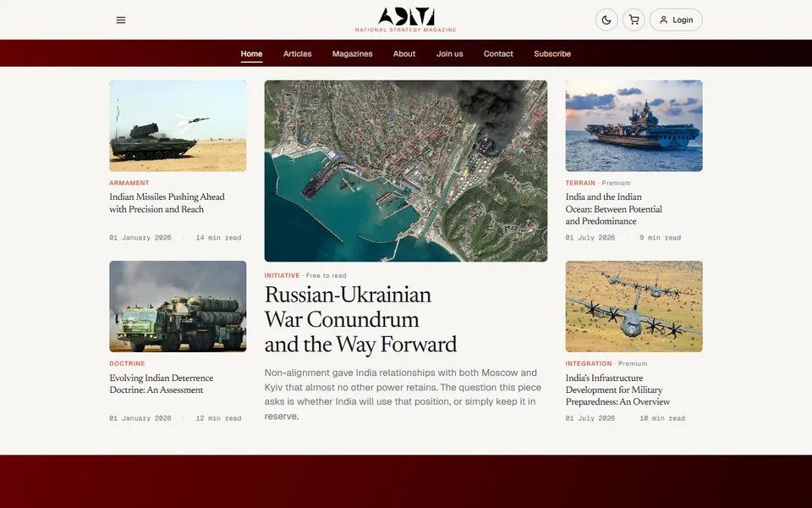
Task: Click the '14 min read' text
Action: click(218, 238)
